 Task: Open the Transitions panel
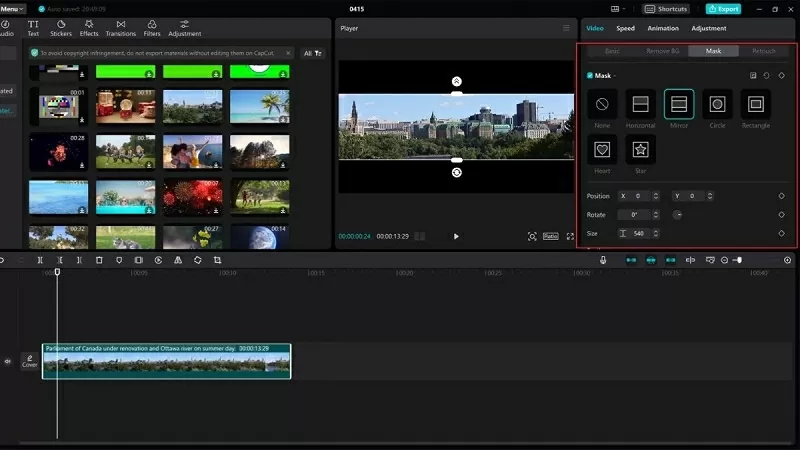pyautogui.click(x=120, y=28)
